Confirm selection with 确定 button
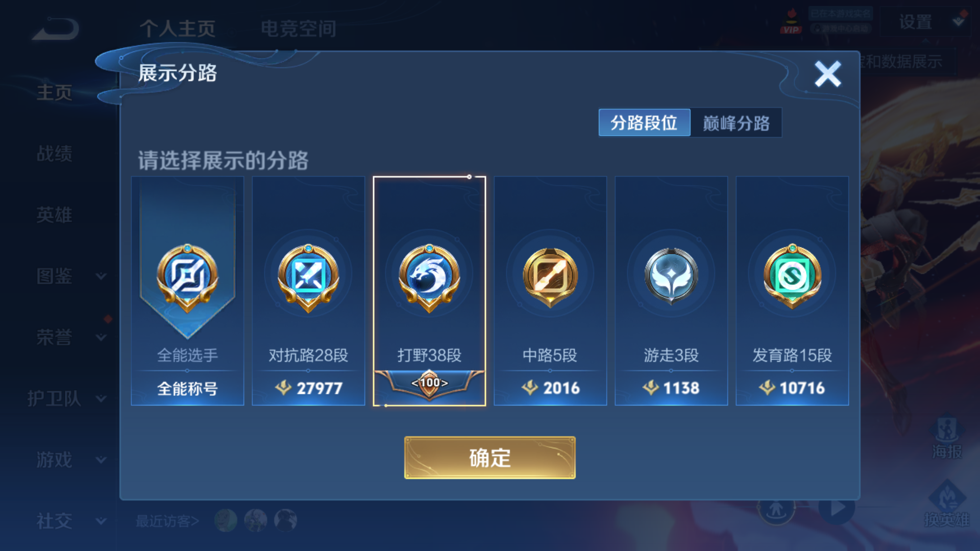Screen dimensions: 980x551 [490, 458]
